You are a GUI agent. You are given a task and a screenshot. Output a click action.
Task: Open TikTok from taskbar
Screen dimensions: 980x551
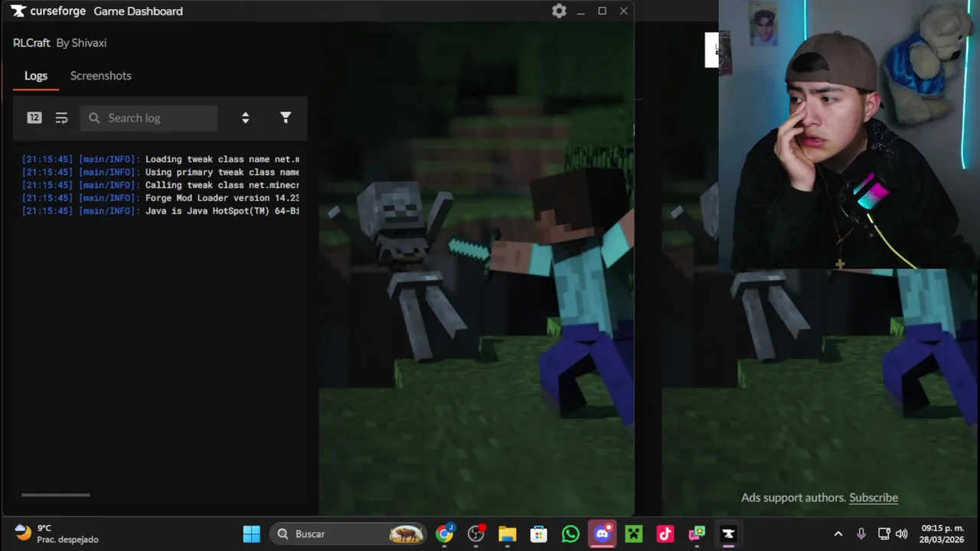(x=665, y=534)
